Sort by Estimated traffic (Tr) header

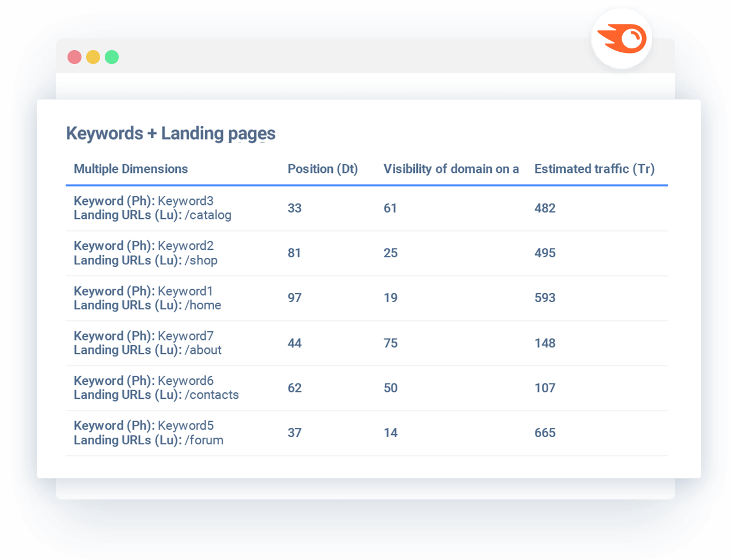tap(594, 169)
